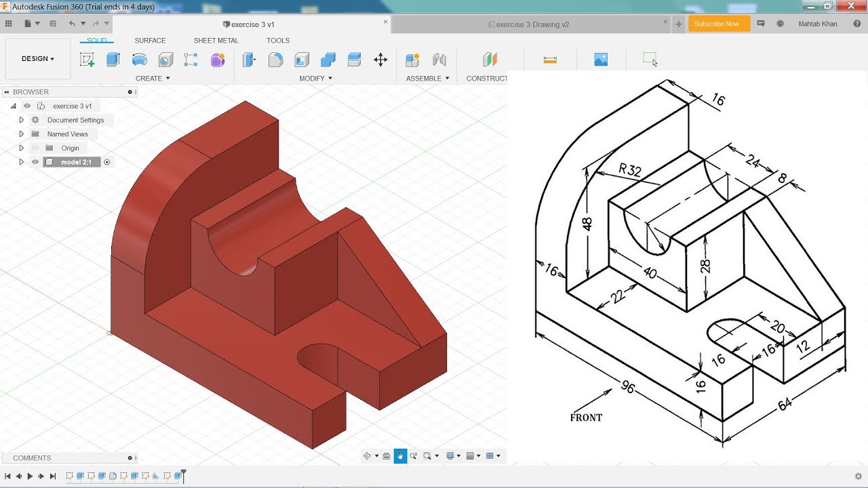Expand the Named Views tree node
868x488 pixels.
point(21,134)
